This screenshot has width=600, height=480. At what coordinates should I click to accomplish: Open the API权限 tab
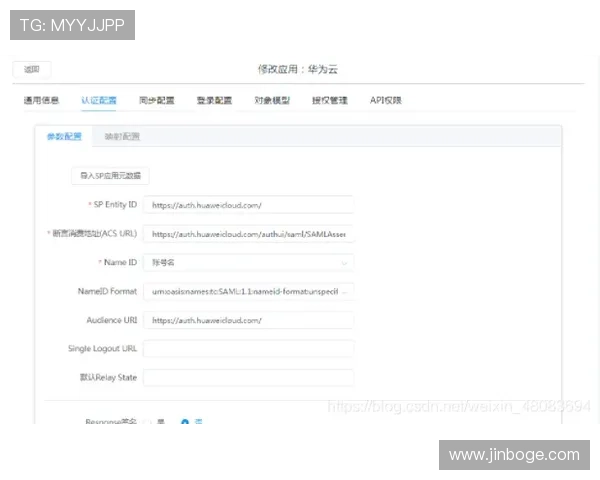[x=386, y=100]
